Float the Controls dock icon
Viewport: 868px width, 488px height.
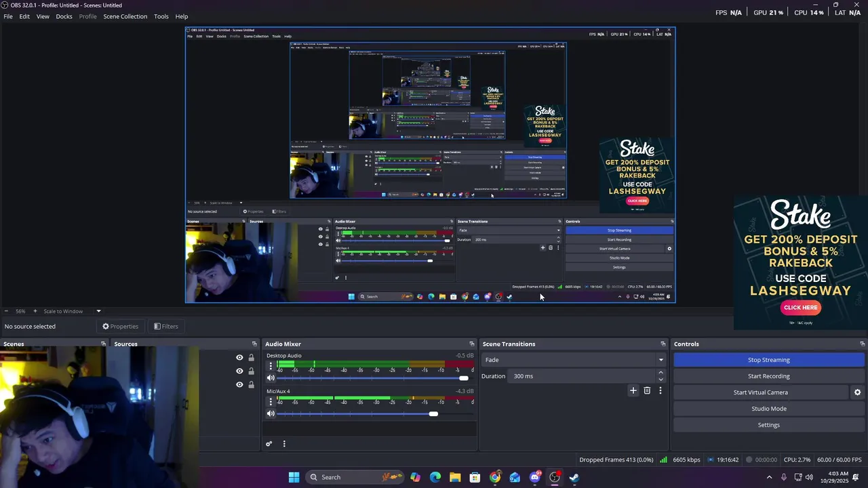click(862, 344)
